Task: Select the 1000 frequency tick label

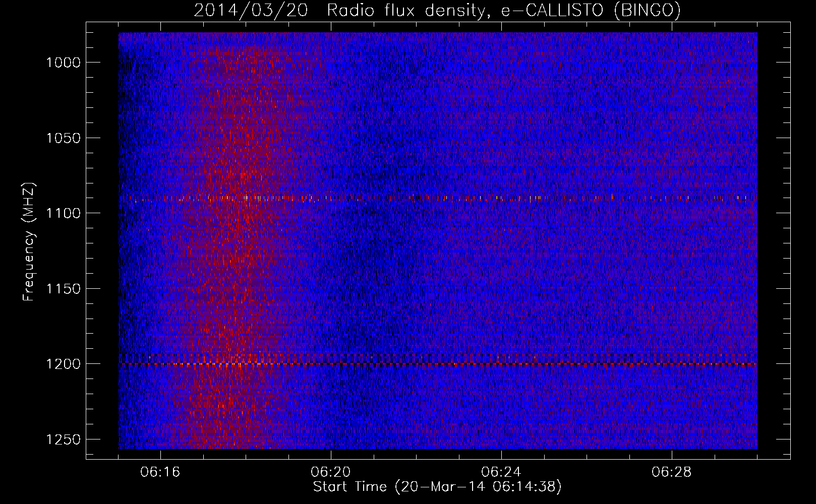Action: click(x=64, y=62)
